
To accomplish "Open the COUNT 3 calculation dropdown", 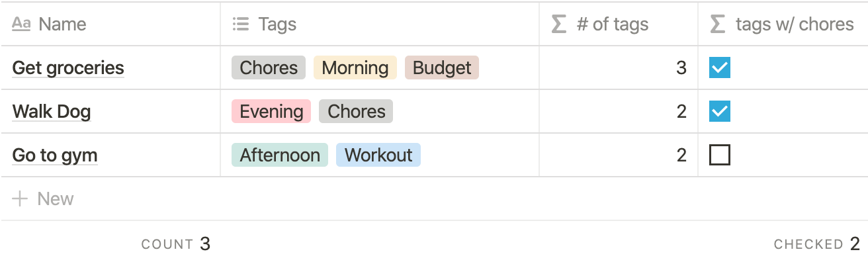I will 176,244.
